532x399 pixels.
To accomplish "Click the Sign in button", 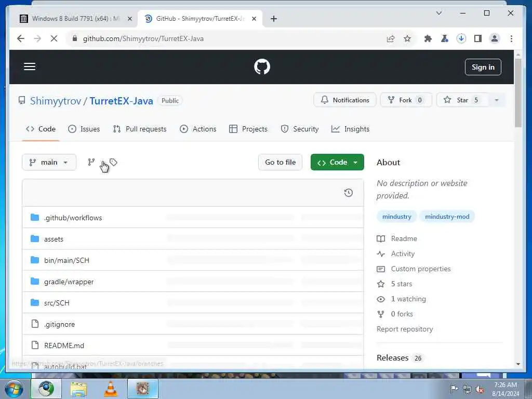I will (483, 67).
